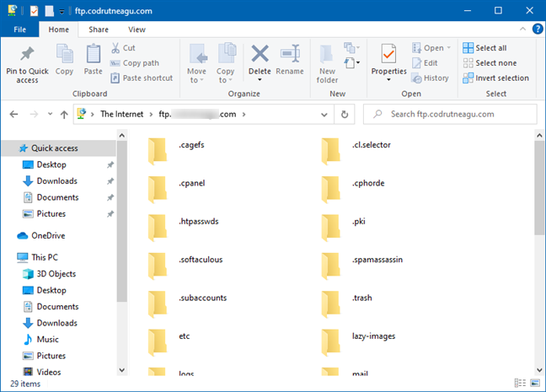Switch to large icons view in status bar
Screen dimensions: 546x392
pos(535,383)
